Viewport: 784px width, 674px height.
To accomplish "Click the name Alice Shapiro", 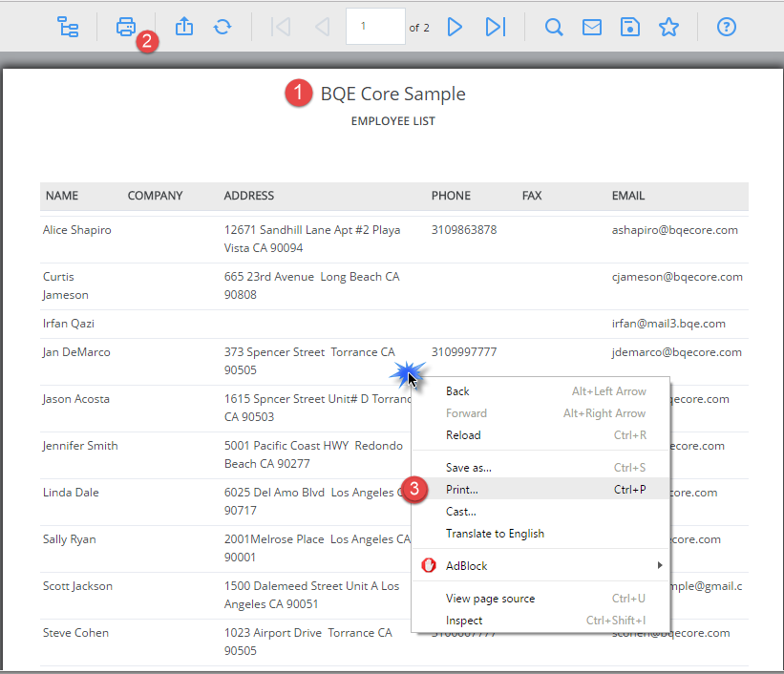I will click(x=77, y=230).
